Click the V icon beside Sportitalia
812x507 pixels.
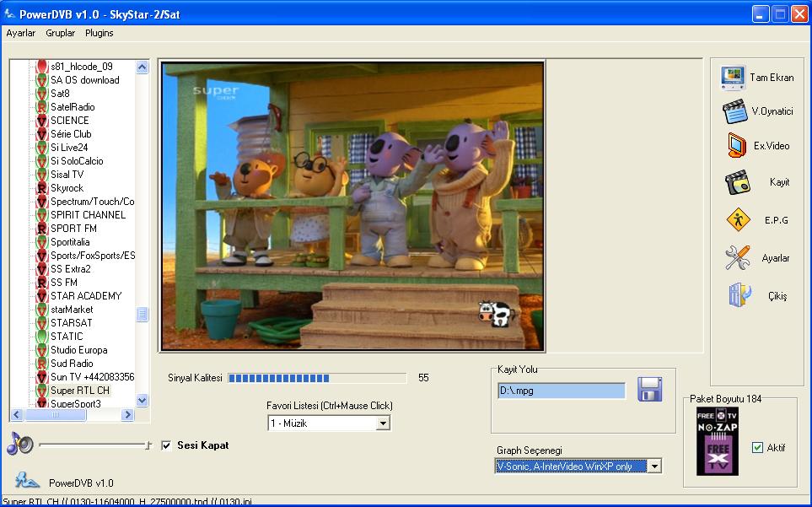(x=41, y=242)
